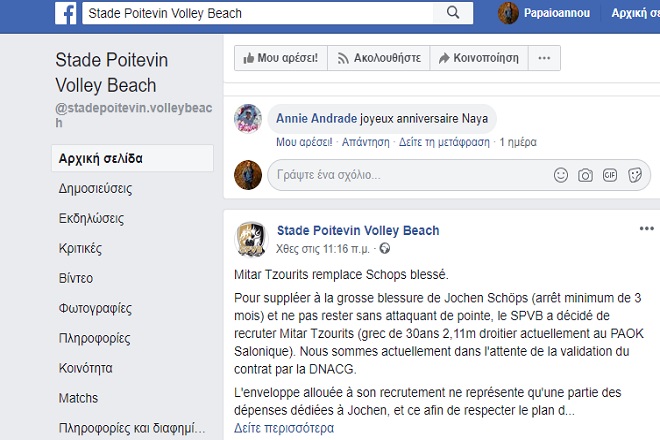Follow the page via Ακολουθήστε button

[x=379, y=58]
